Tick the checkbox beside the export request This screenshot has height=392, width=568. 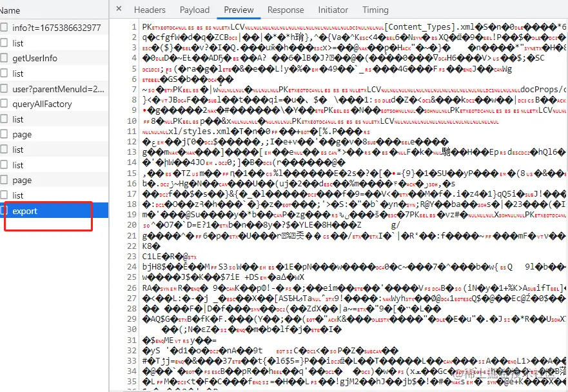coord(4,210)
